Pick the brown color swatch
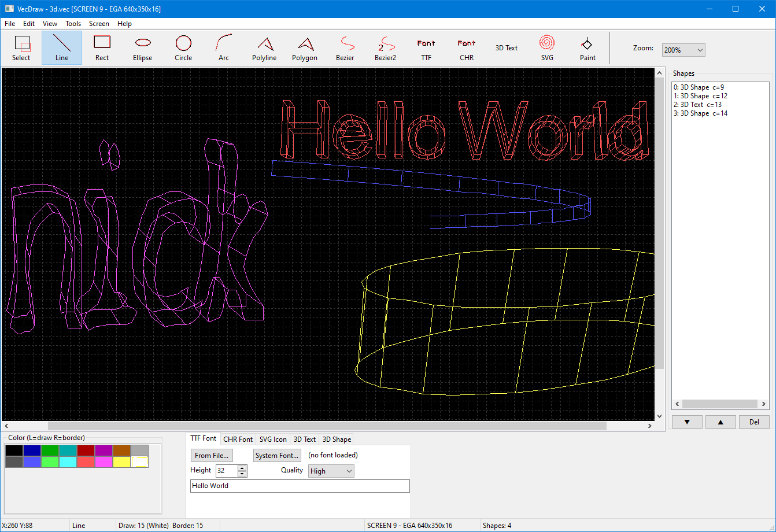 pyautogui.click(x=121, y=450)
